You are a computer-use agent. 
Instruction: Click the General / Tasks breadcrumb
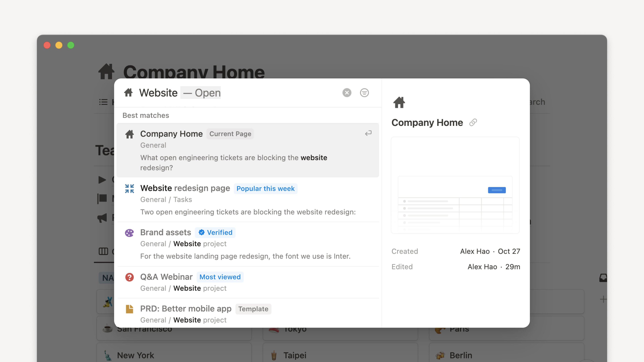166,200
